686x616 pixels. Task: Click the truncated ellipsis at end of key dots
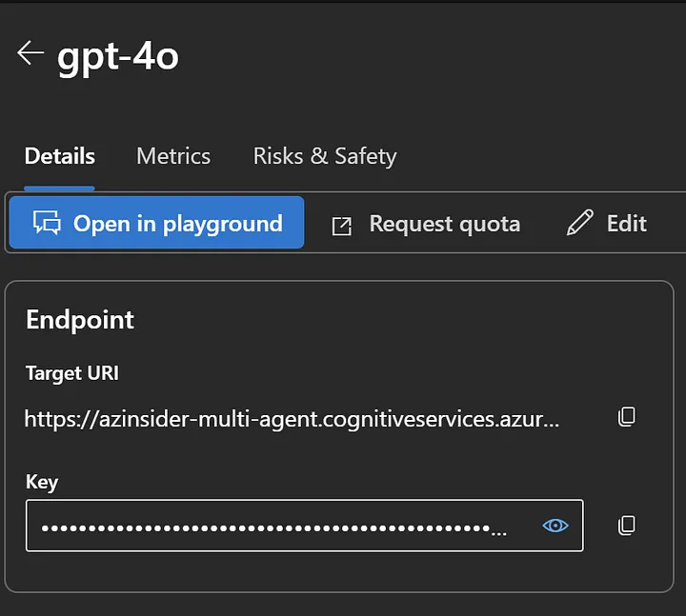point(499,531)
